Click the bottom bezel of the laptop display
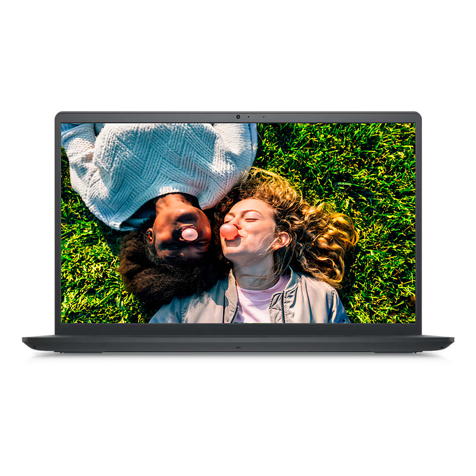Viewport: 476px width, 476px height. tap(238, 329)
